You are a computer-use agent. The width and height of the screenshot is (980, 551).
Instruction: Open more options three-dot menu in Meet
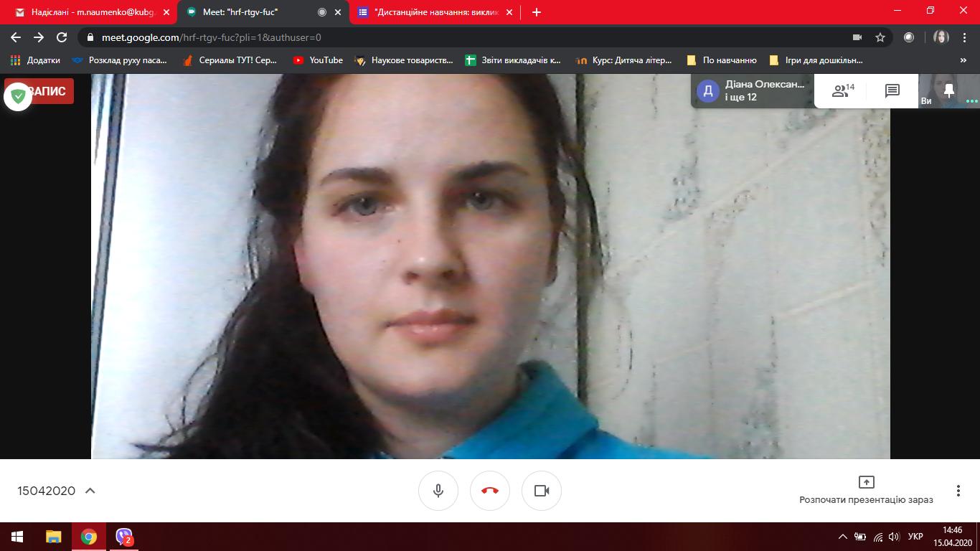pos(958,491)
